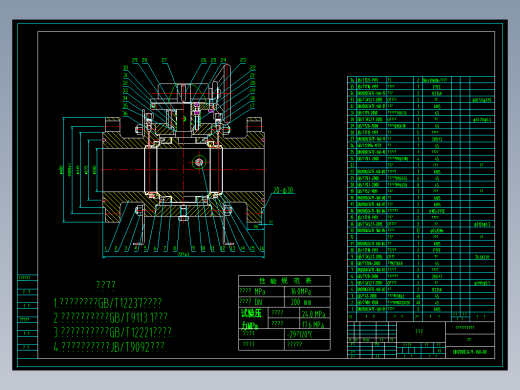
Task: Click part balloon number 29 above valve
Action: 135,60
